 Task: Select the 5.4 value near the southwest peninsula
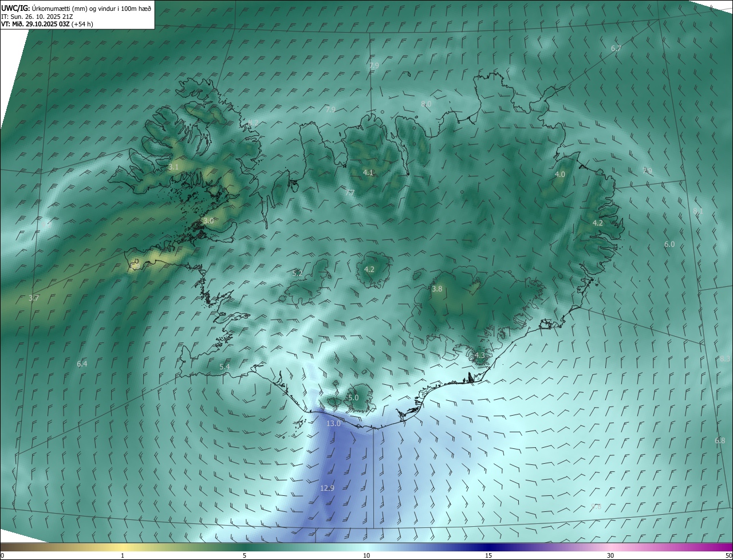point(224,366)
